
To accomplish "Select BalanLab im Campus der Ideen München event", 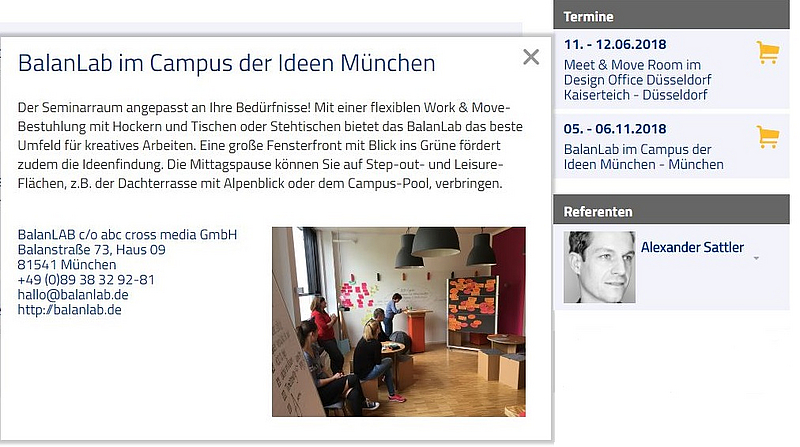I will 643,157.
